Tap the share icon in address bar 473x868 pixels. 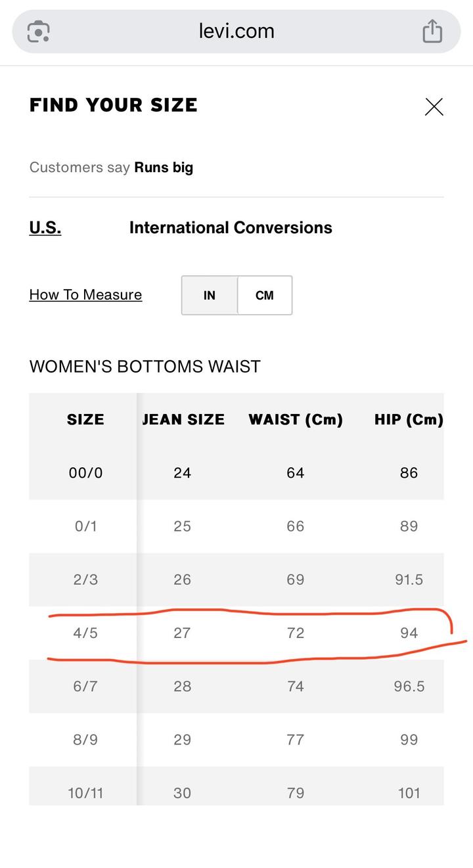tap(432, 31)
